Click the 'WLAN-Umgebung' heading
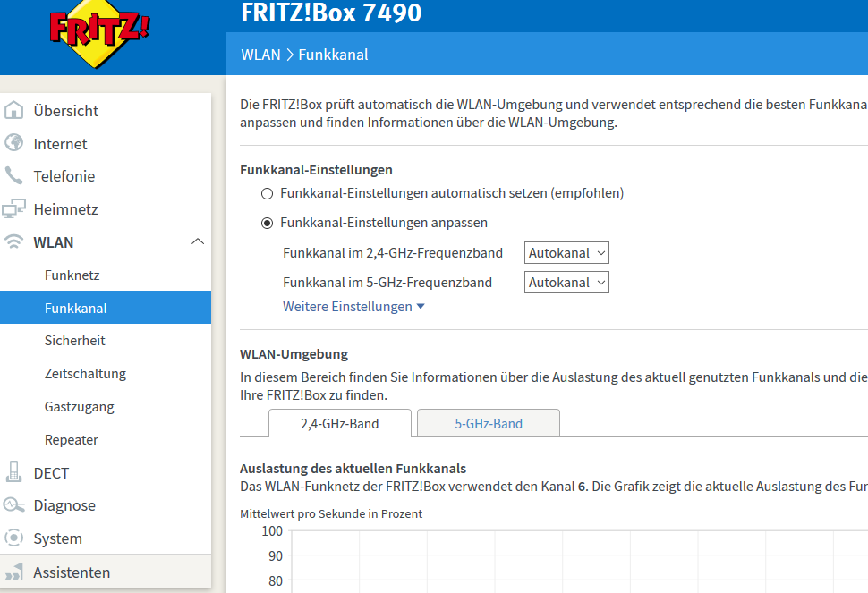Viewport: 868px width, 593px height. tap(294, 354)
